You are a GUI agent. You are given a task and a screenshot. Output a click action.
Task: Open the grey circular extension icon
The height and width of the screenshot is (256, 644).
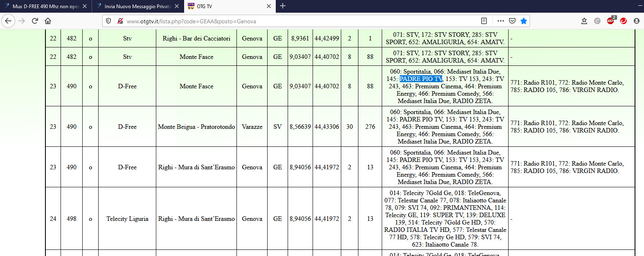pyautogui.click(x=597, y=21)
